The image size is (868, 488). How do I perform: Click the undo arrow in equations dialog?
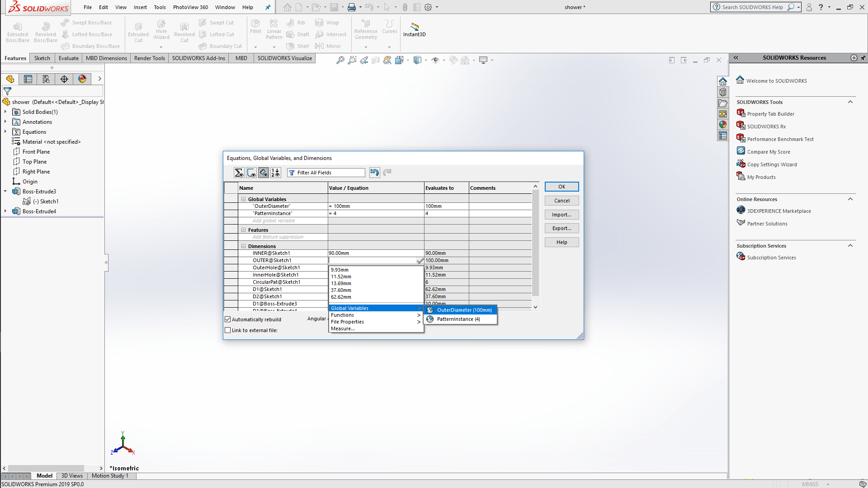374,172
